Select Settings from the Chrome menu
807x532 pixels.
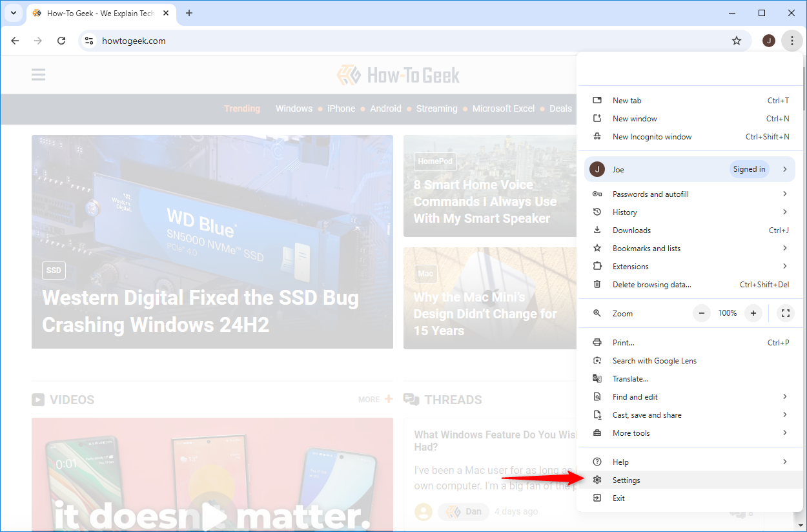pyautogui.click(x=626, y=480)
